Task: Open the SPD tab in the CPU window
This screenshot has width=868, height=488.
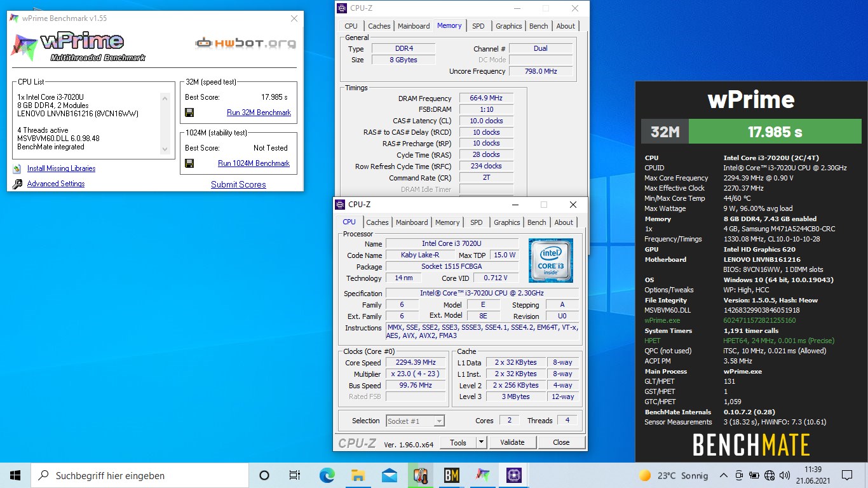Action: pos(476,222)
